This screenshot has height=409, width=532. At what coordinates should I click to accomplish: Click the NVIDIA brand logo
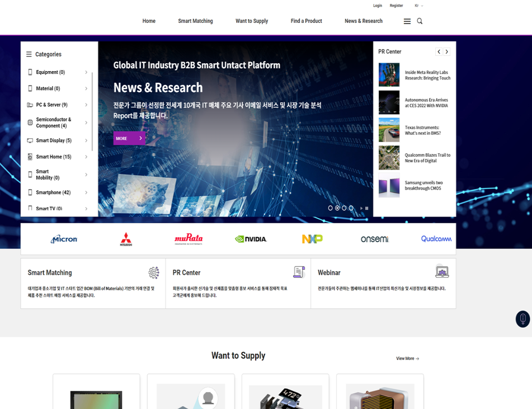pos(251,239)
